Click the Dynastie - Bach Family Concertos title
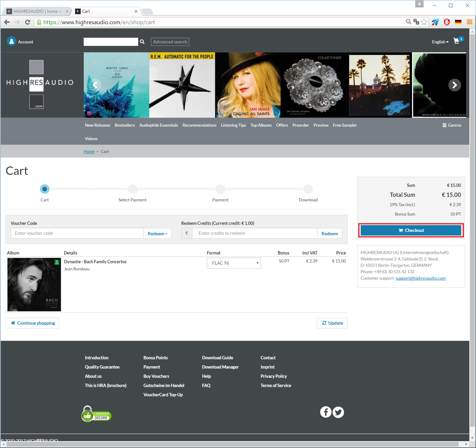This screenshot has height=448, width=476. (95, 262)
